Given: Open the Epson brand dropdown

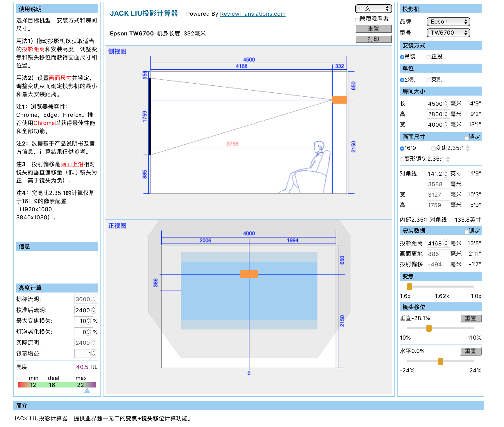Looking at the screenshot, I should [448, 22].
